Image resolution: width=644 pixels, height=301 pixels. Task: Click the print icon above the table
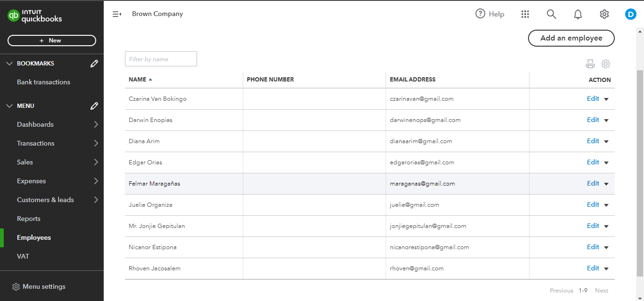(590, 64)
